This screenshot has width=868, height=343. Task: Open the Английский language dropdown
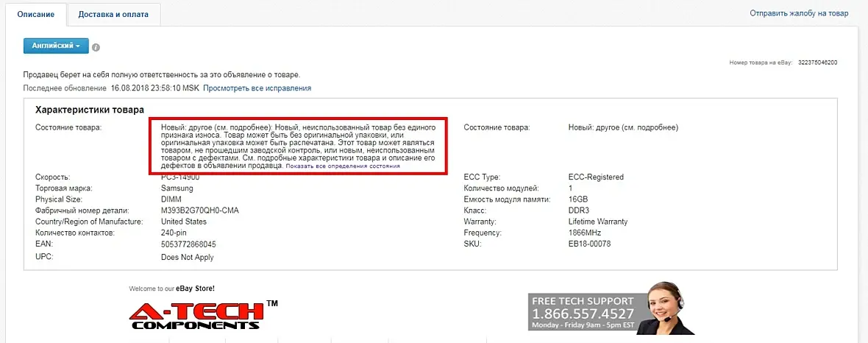coord(56,46)
